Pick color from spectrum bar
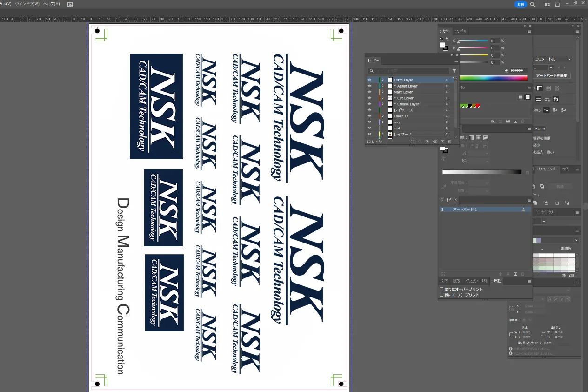 click(493, 78)
